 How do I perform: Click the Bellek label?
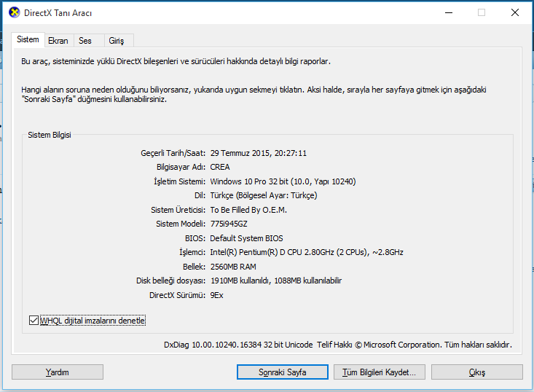point(194,267)
